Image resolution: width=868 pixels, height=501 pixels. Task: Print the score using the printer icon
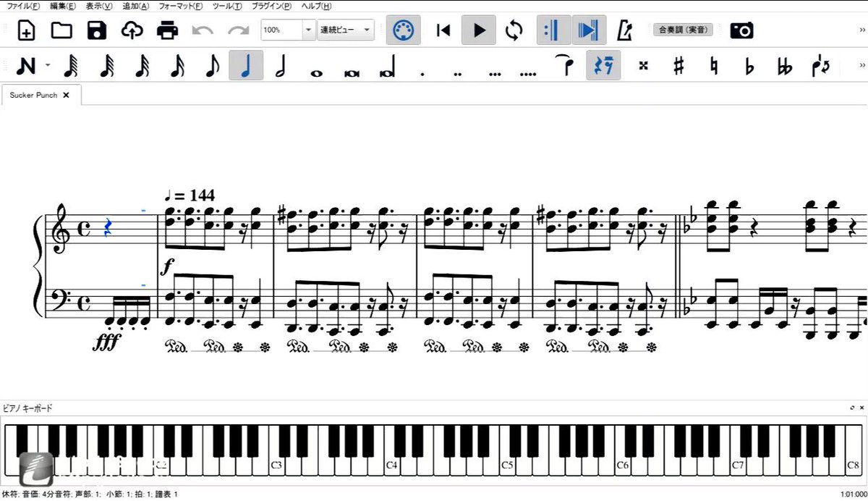pos(167,30)
